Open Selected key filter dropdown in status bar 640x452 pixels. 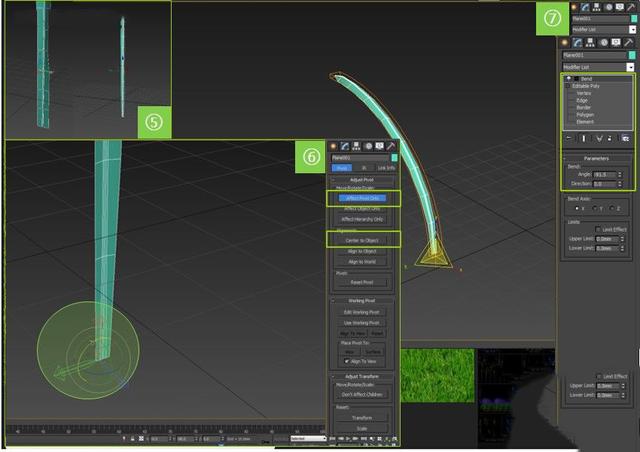[x=309, y=439]
